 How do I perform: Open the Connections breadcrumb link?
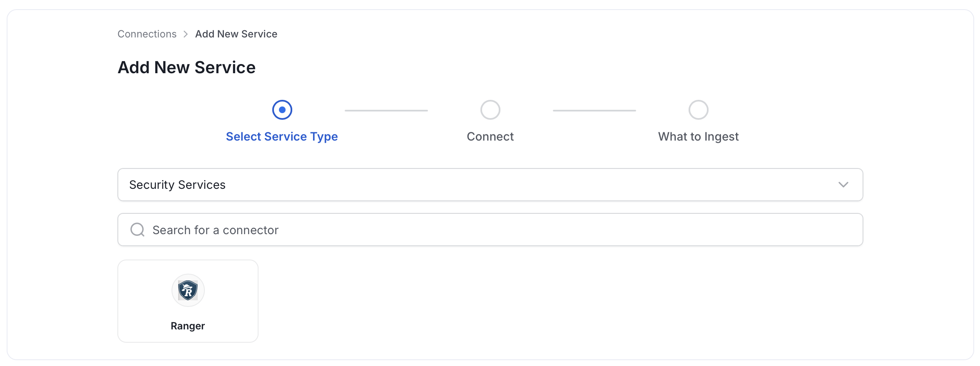[147, 34]
